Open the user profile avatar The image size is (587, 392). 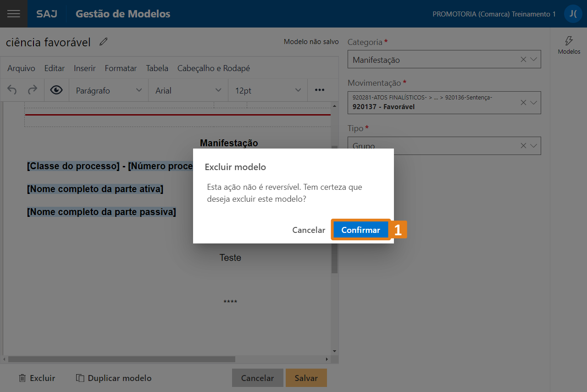click(573, 13)
